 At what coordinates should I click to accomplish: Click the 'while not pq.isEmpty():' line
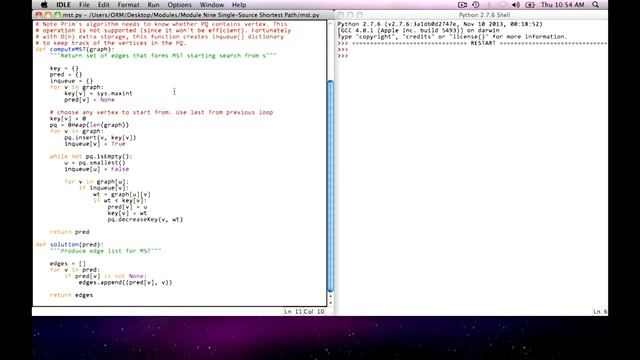coord(91,156)
